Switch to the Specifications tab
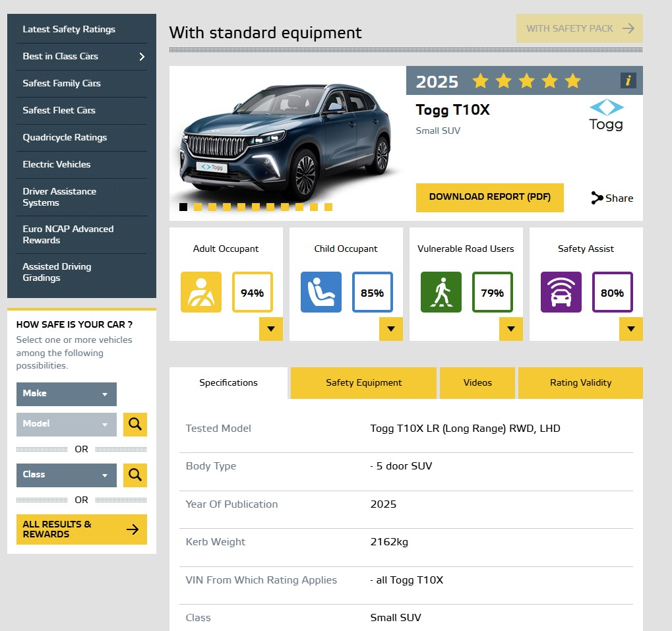This screenshot has width=672, height=631. click(228, 383)
